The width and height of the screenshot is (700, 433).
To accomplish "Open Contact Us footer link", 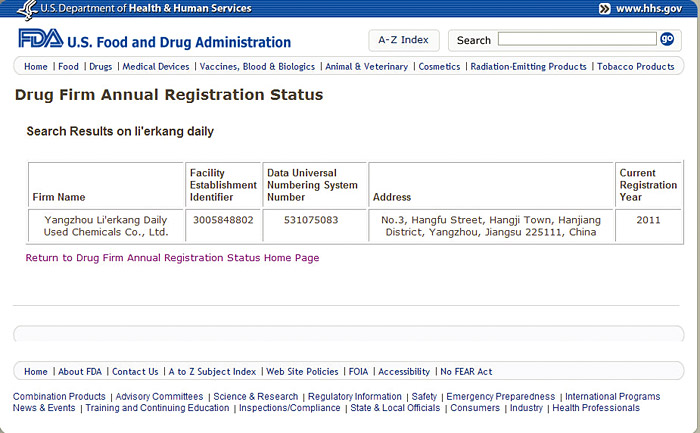I will 135,371.
